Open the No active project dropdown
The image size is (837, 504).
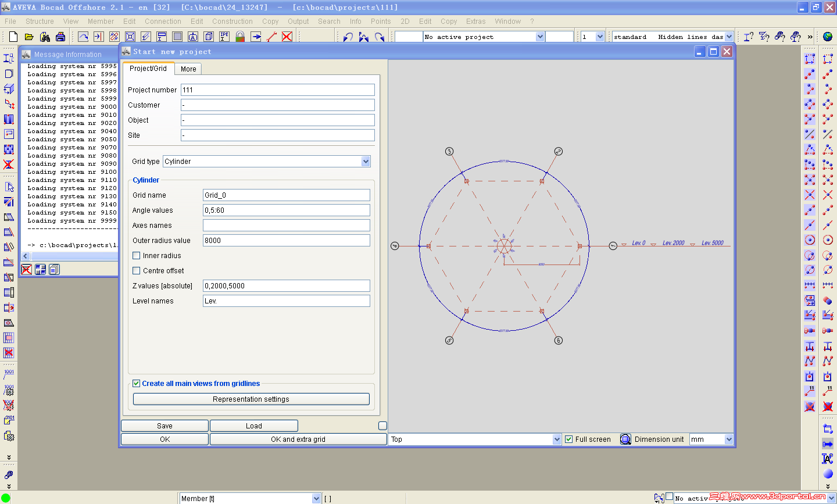[540, 37]
